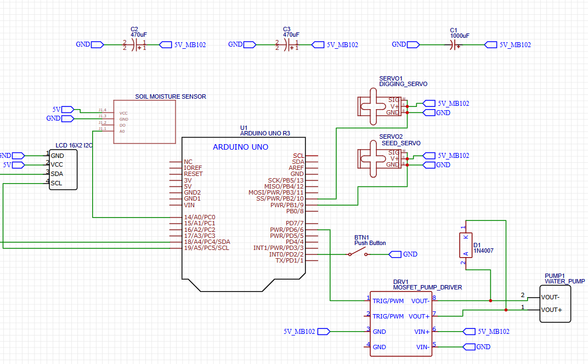The height and width of the screenshot is (364, 588).
Task: Click the A0 pin label on soil sensor
Action: click(x=122, y=131)
